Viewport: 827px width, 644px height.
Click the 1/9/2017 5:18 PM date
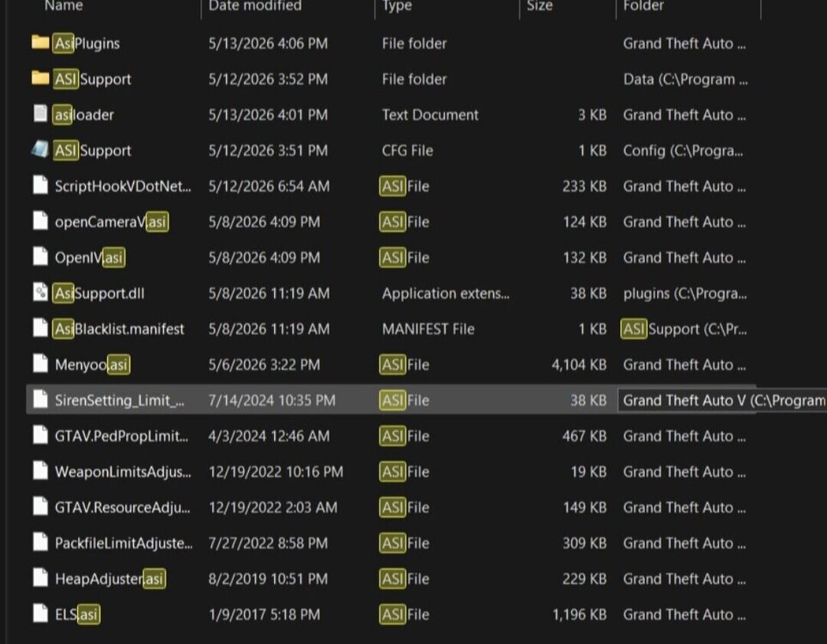(x=265, y=615)
